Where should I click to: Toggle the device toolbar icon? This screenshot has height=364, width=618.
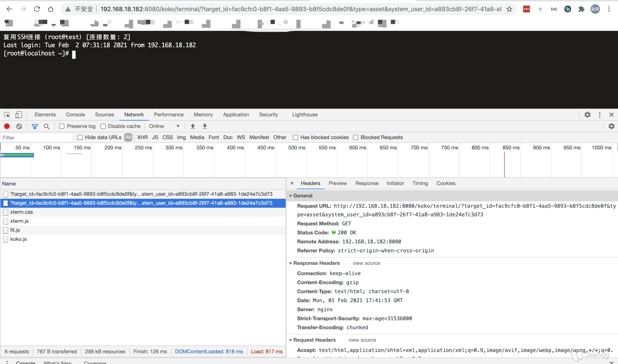pos(19,115)
